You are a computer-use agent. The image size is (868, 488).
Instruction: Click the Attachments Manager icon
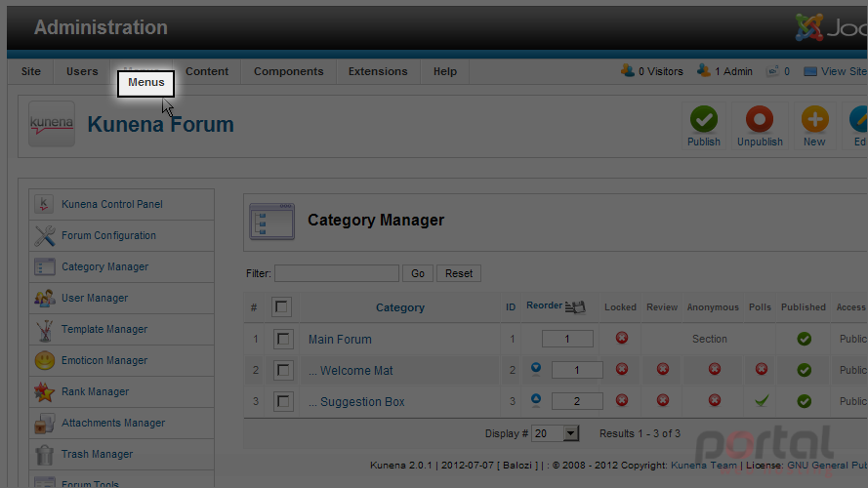tap(44, 423)
